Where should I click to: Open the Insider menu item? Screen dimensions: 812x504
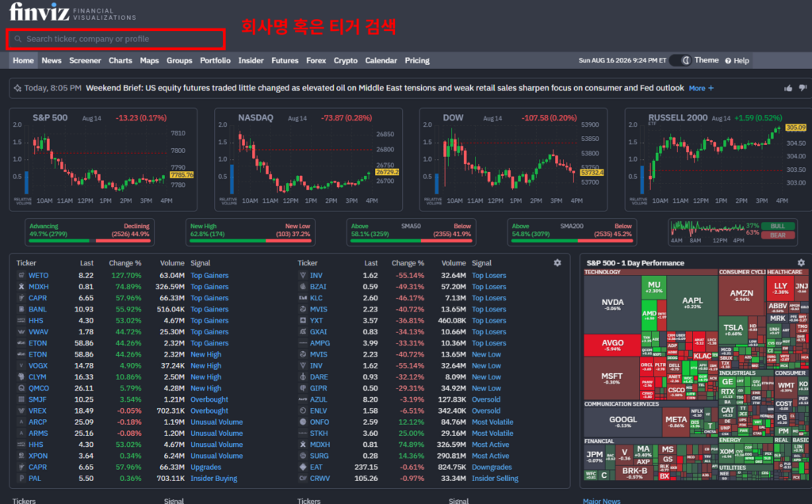click(251, 60)
